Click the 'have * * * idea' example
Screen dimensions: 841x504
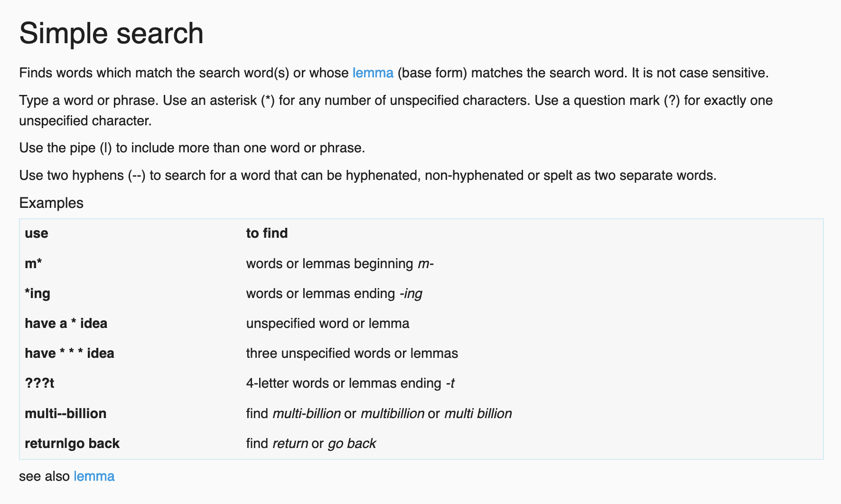(x=69, y=353)
